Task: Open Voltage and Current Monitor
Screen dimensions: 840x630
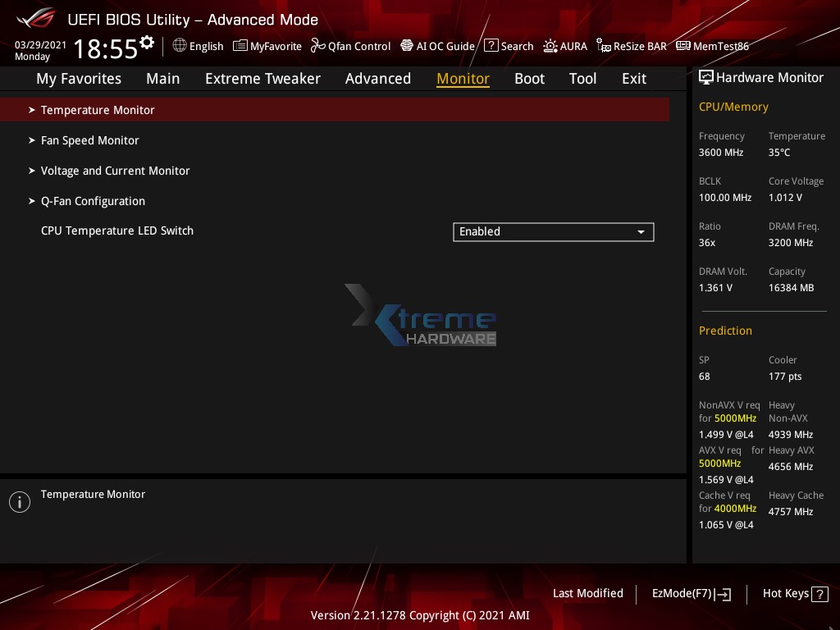Action: 115,171
